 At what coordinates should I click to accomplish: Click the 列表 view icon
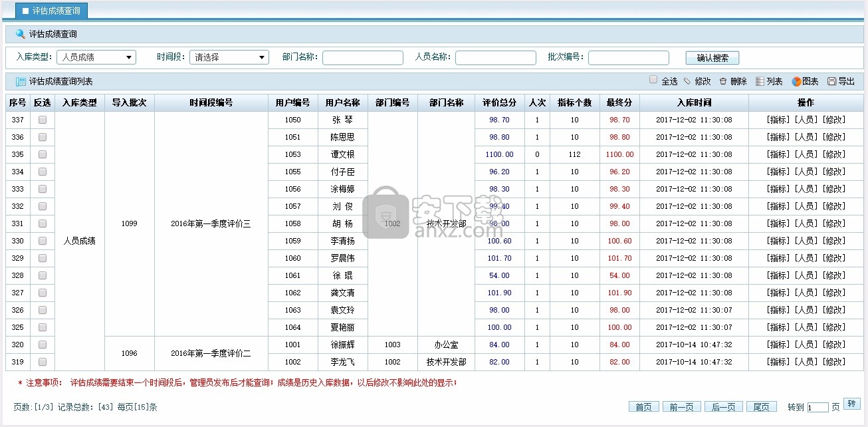pos(760,81)
